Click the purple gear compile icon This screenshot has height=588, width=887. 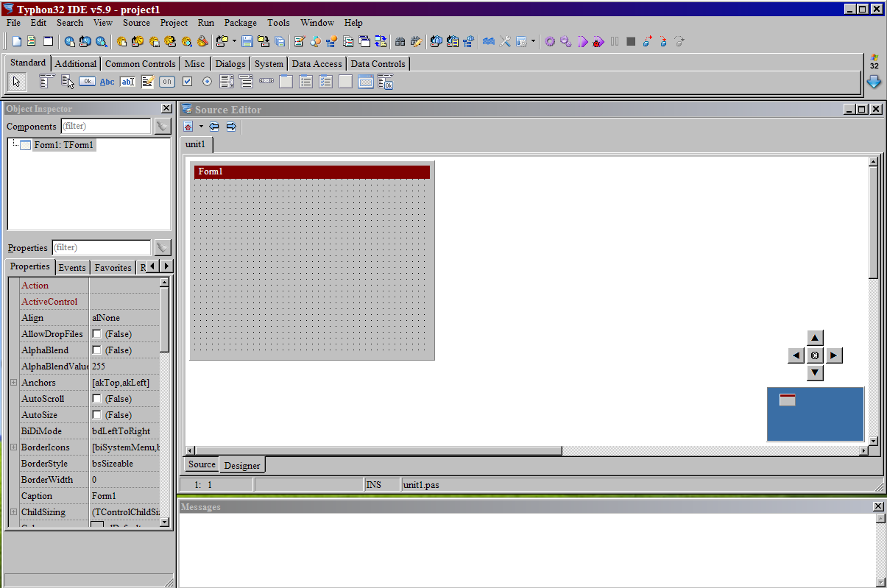[x=550, y=41]
